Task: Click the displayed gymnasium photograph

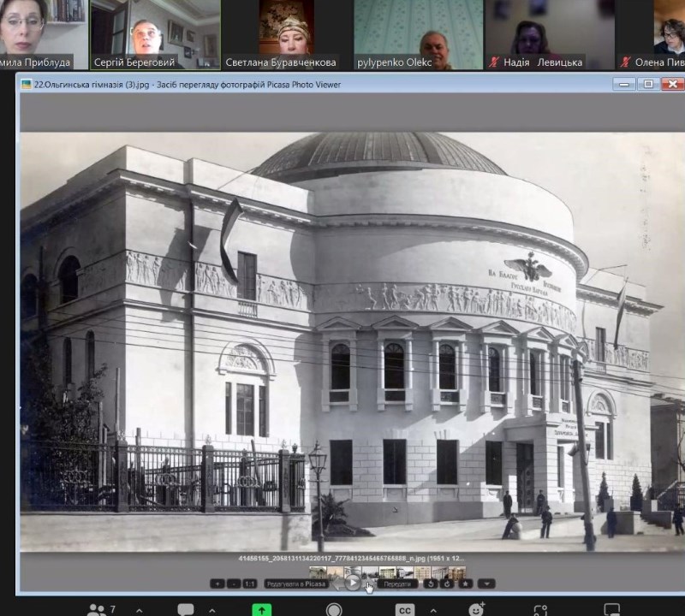Action: click(352, 342)
